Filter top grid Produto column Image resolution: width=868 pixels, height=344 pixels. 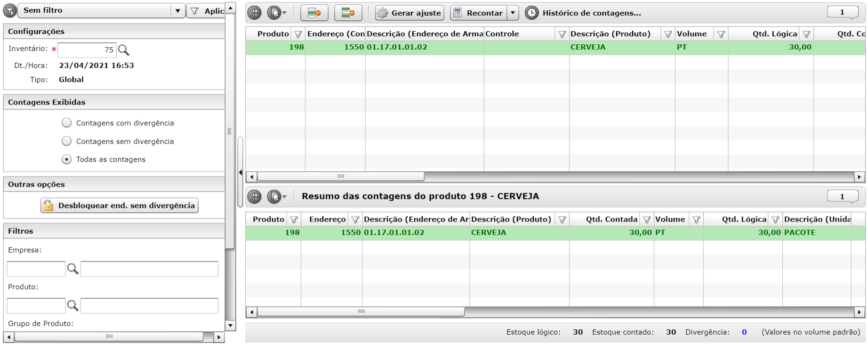click(298, 34)
